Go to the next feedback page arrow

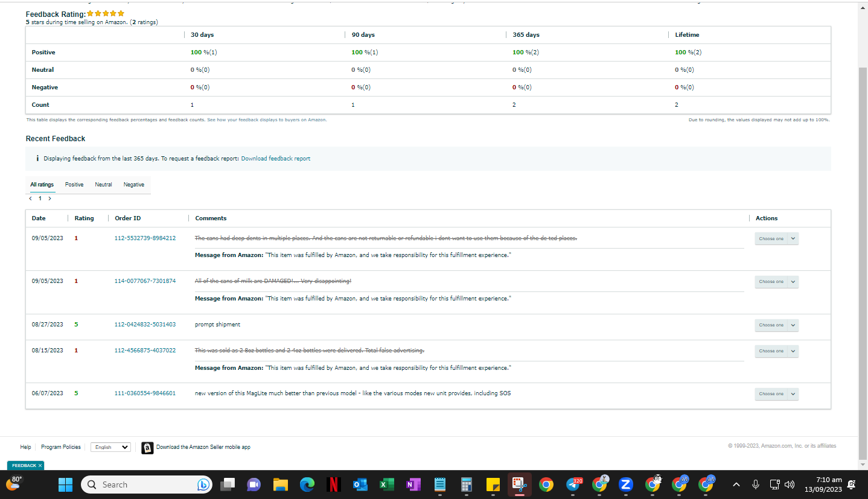[x=49, y=199]
